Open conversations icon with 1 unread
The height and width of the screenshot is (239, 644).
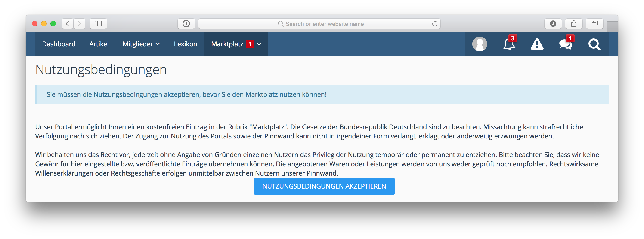pos(566,44)
